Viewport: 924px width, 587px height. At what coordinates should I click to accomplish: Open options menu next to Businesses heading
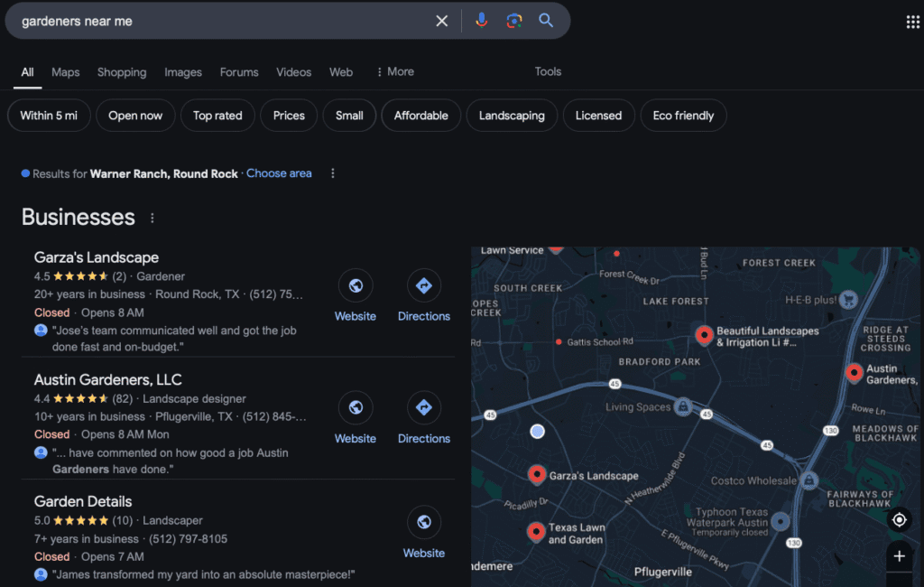tap(152, 219)
